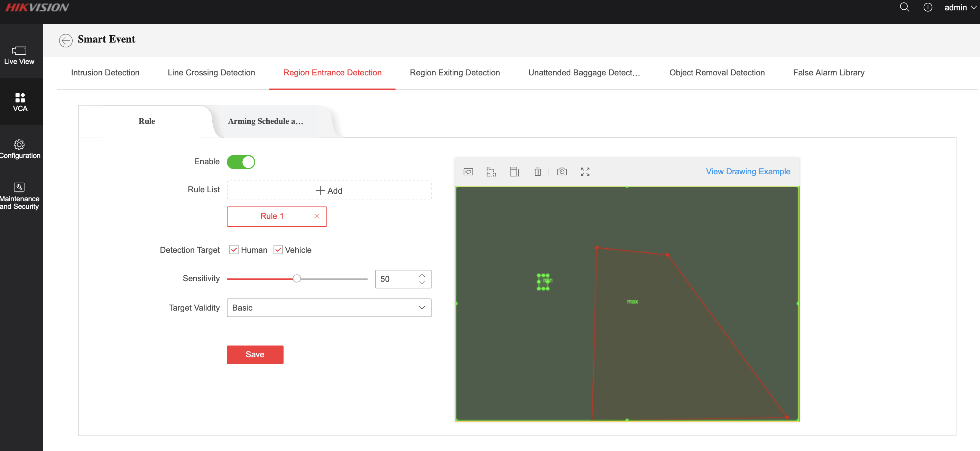Viewport: 980px width, 451px height.
Task: Increase sensitivity value with up arrow
Action: (x=422, y=275)
